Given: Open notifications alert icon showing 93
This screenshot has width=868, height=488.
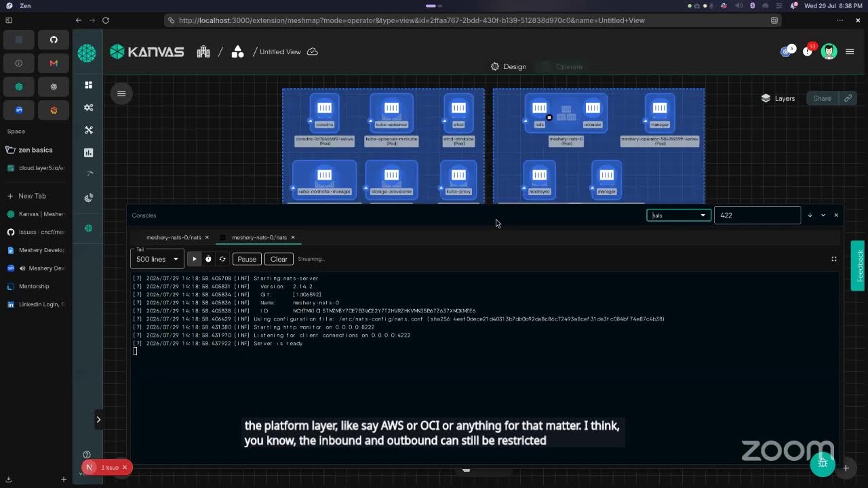Looking at the screenshot, I should 808,52.
